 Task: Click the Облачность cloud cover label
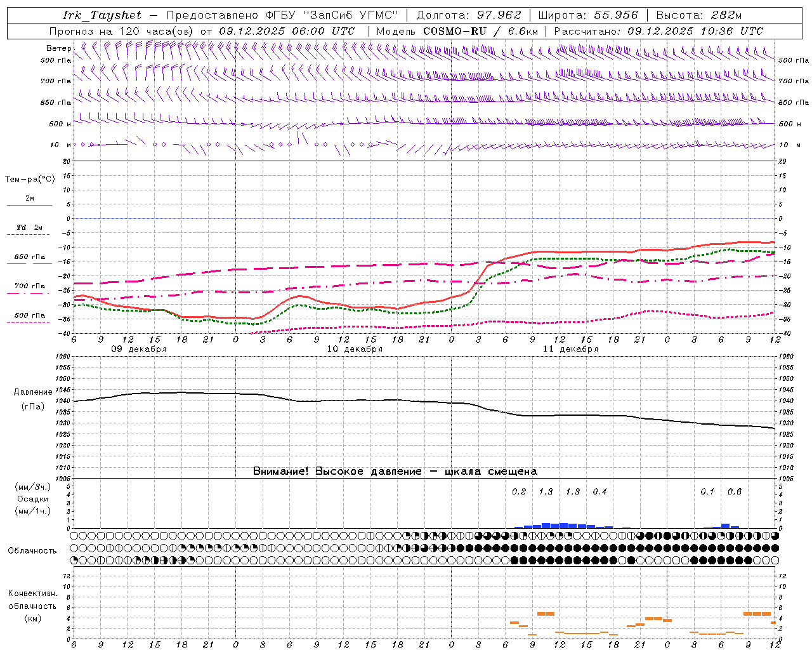[x=32, y=551]
